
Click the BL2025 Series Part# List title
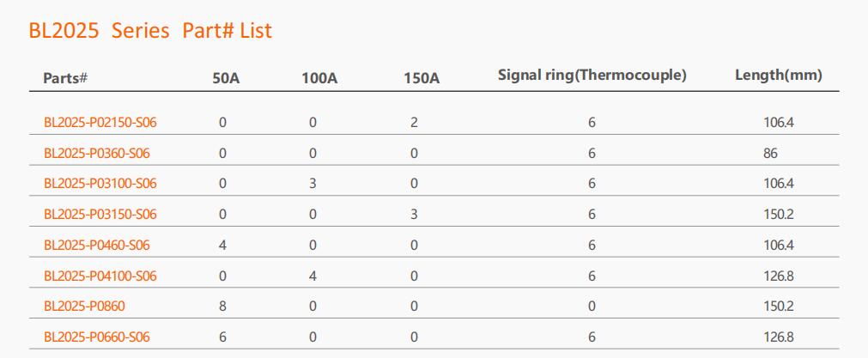pyautogui.click(x=150, y=30)
